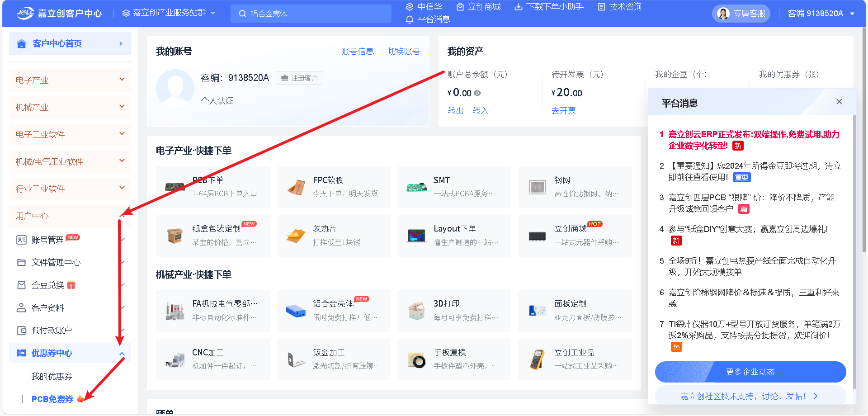Click the 立创工业品 multimeter icon
The image size is (868, 416).
click(538, 360)
